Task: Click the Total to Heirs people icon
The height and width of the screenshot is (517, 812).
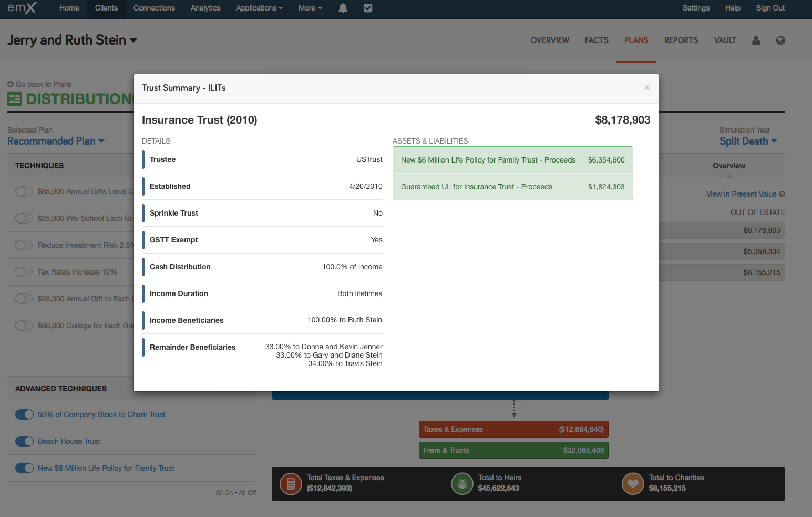Action: 462,484
